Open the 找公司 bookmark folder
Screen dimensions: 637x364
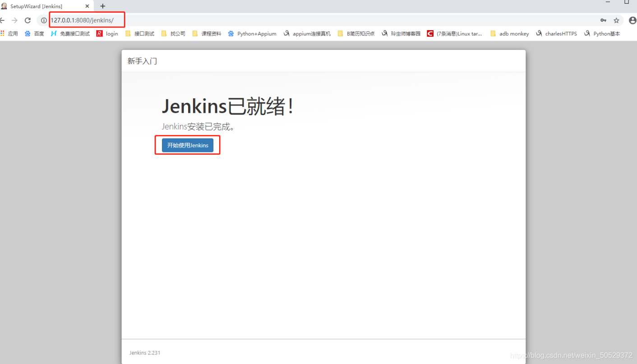[x=173, y=33]
